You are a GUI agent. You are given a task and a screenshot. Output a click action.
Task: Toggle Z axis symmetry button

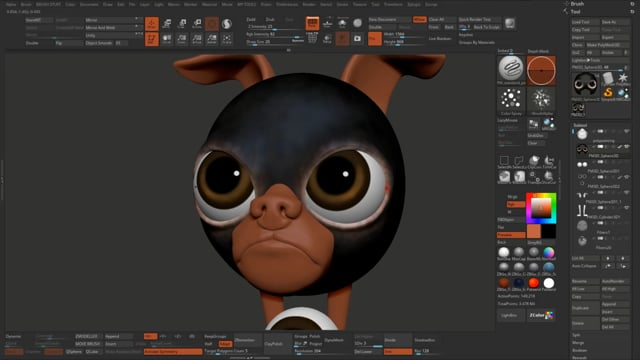coord(178,336)
